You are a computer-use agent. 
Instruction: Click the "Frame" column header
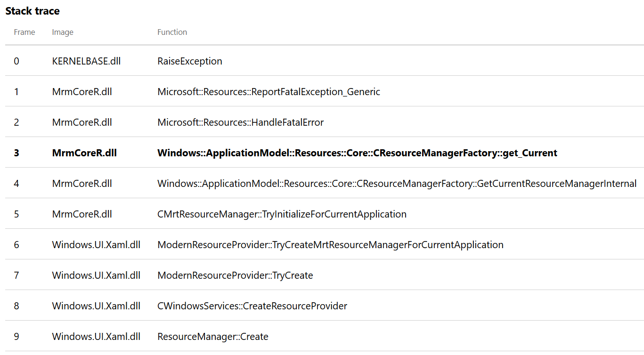pos(24,32)
